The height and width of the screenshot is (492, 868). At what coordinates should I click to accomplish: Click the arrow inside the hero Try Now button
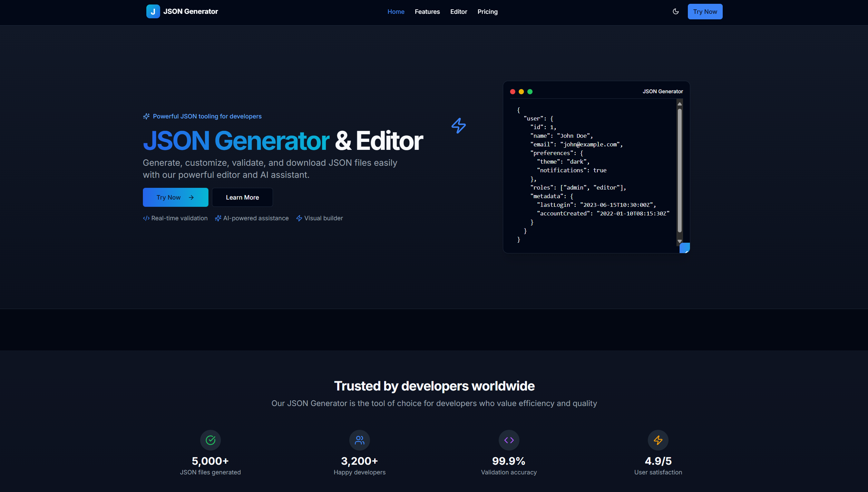click(x=192, y=197)
